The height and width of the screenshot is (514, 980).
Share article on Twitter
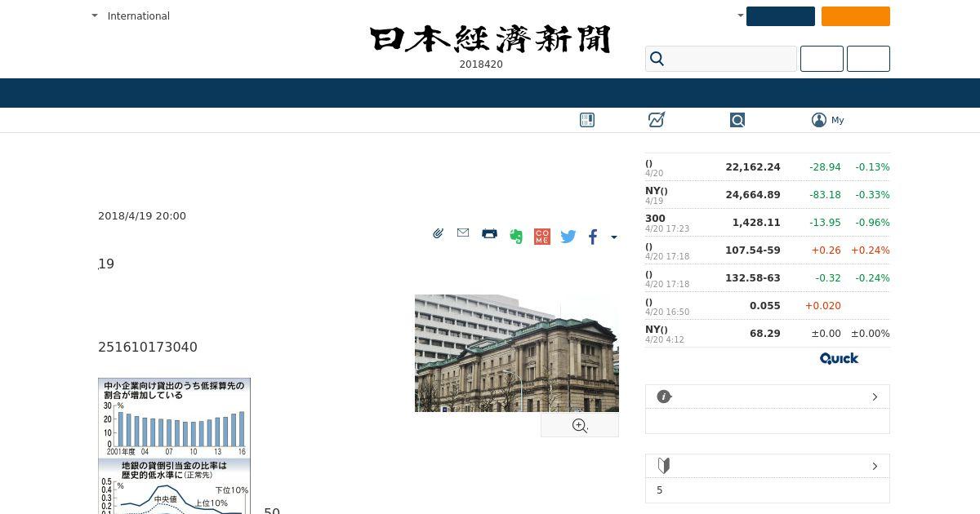pos(568,237)
